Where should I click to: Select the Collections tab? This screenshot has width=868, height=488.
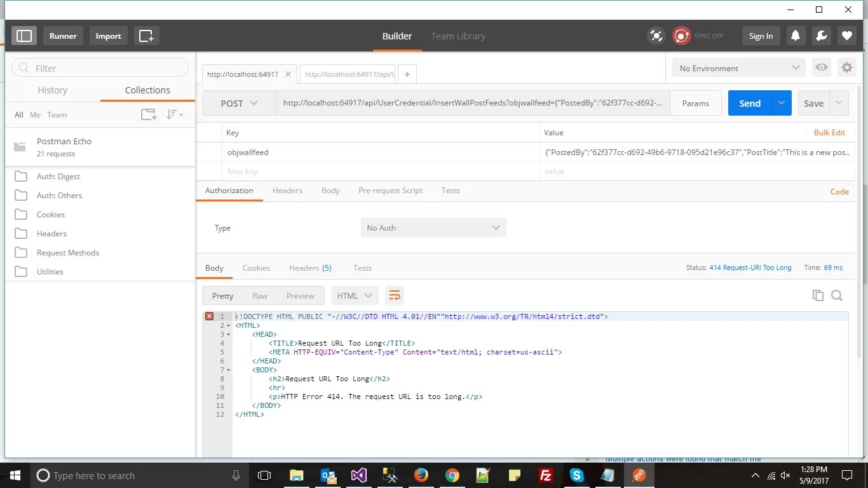[147, 90]
